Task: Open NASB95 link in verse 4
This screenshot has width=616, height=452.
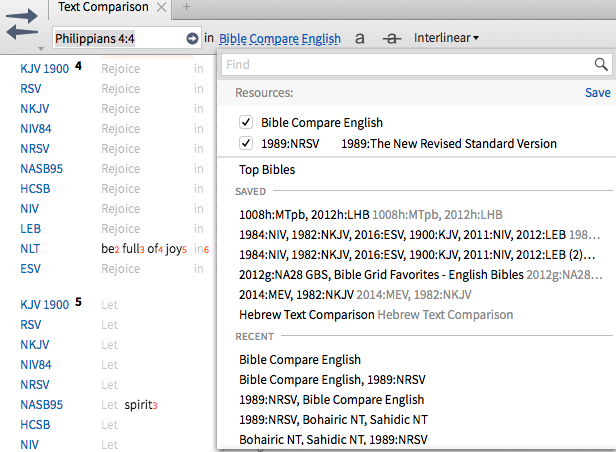Action: 41,169
